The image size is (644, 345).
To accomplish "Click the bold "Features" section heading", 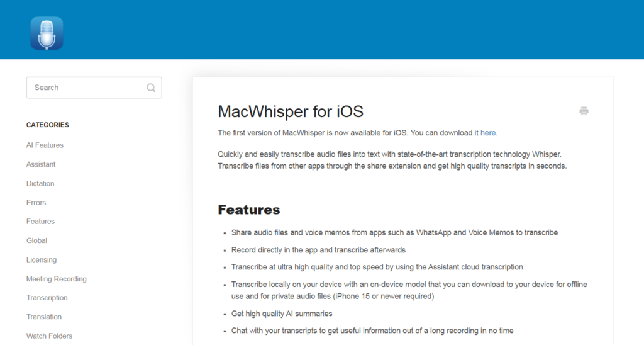I will pyautogui.click(x=249, y=210).
